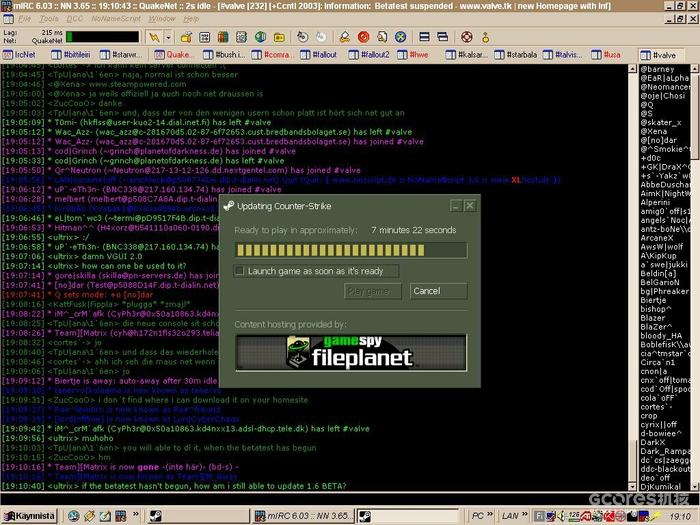Viewport: 700px width, 525px height.
Task: Expand the LAN toolbar chevron on taskbar
Action: coord(525,515)
